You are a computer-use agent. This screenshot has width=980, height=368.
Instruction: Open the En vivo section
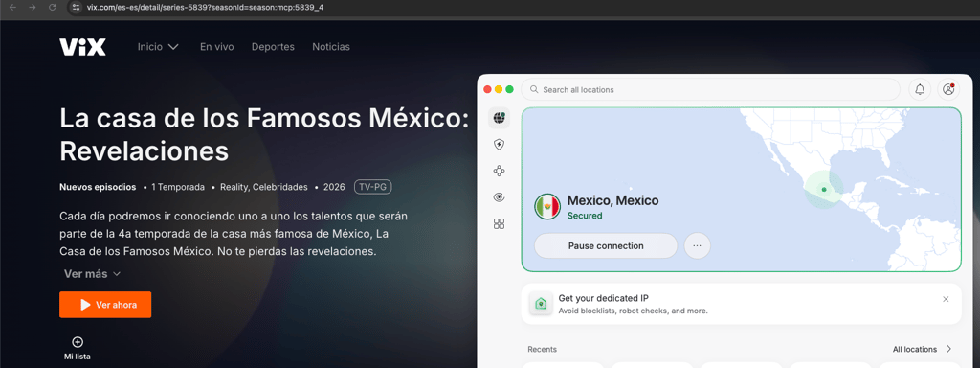(217, 47)
